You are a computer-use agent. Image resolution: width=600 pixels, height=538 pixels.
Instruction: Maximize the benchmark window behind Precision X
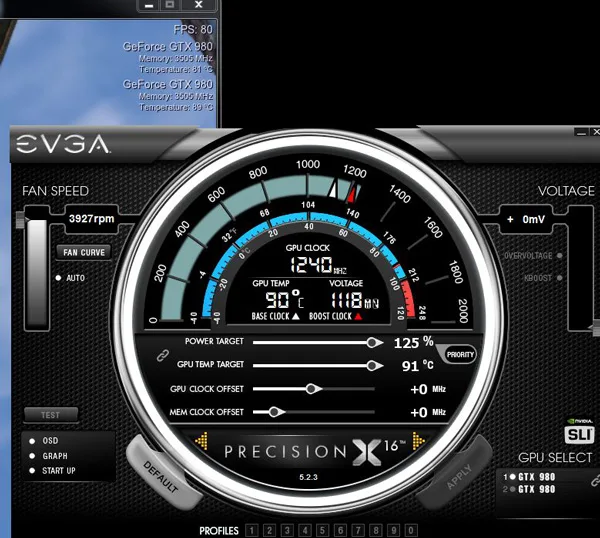tap(170, 5)
